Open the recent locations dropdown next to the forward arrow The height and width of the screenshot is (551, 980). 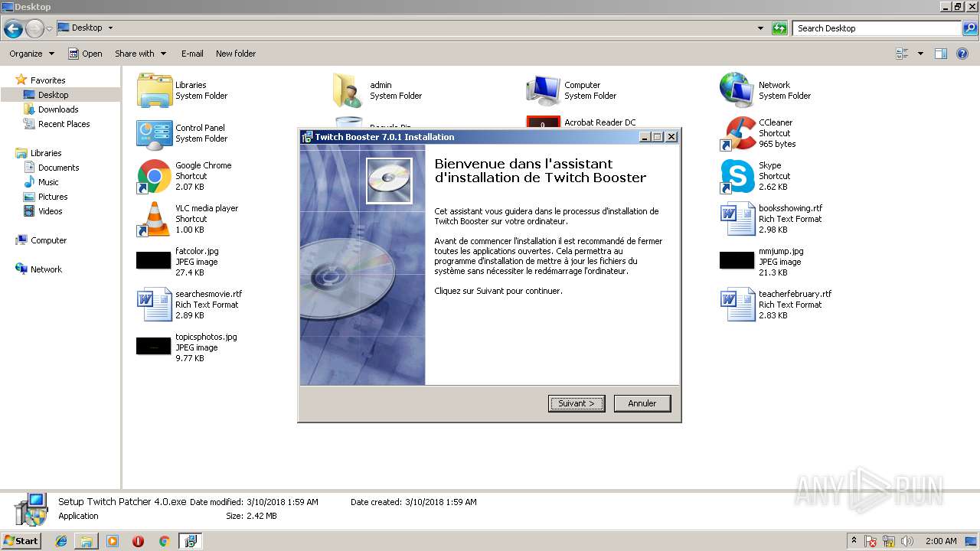click(50, 29)
